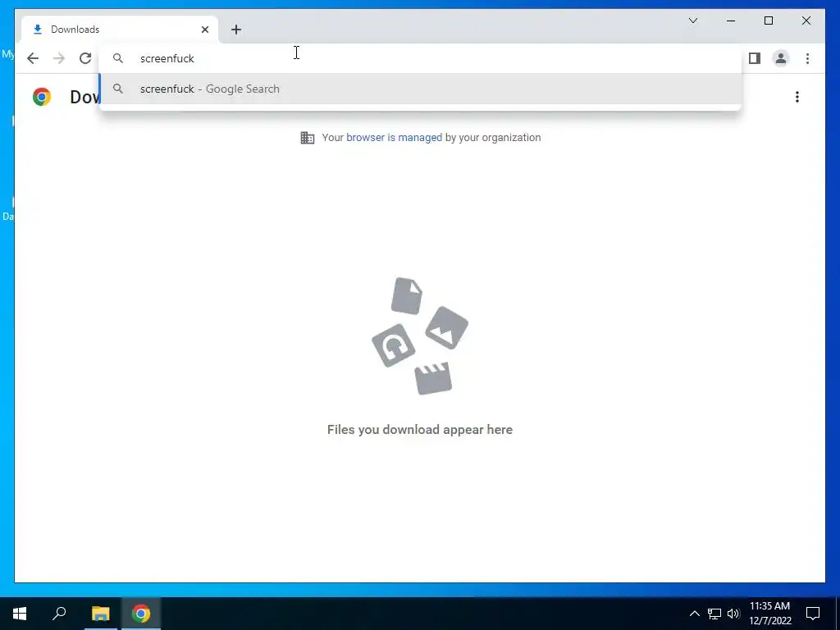Screen dimensions: 840x630
Task: Open the Downloads page more actions menu
Action: click(797, 97)
